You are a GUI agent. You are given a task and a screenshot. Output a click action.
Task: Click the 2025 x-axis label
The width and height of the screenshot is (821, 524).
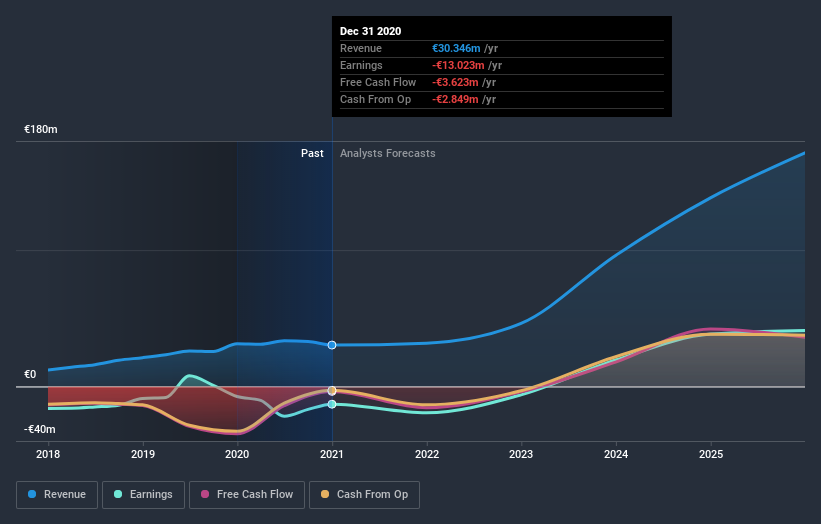[711, 454]
